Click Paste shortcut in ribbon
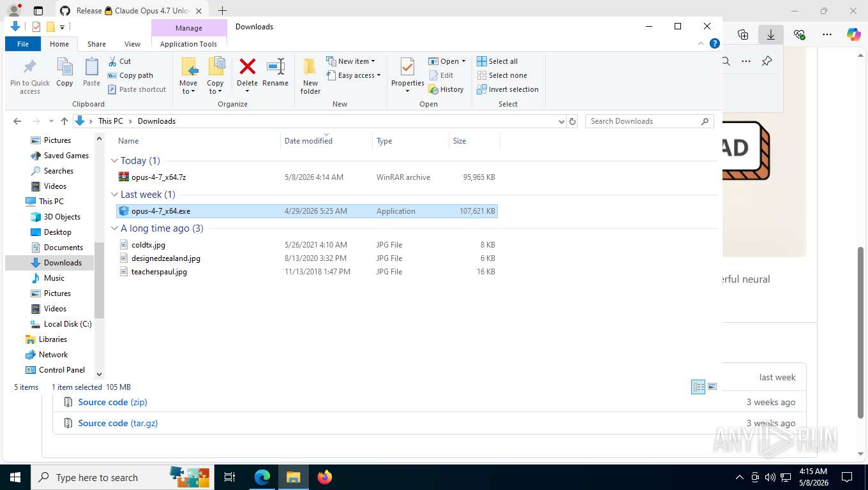 (x=137, y=89)
